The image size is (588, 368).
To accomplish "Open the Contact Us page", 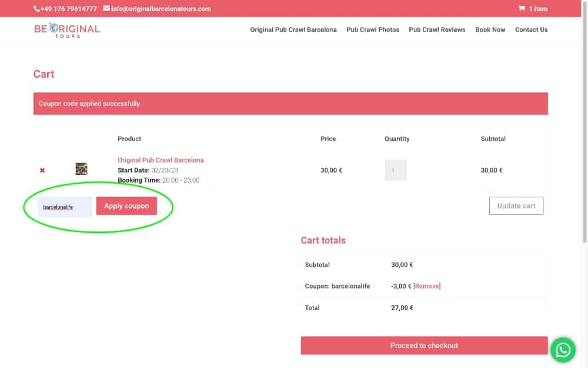I will pyautogui.click(x=531, y=29).
